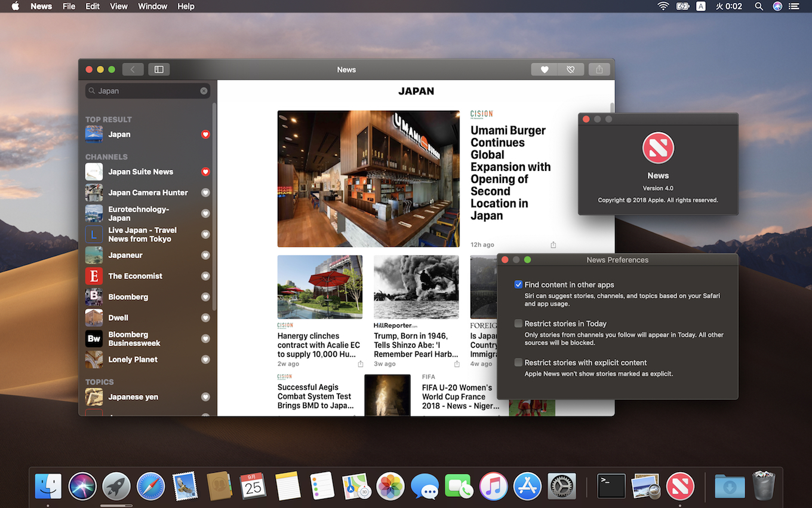Uncheck Find content in other apps
812x508 pixels.
click(519, 284)
